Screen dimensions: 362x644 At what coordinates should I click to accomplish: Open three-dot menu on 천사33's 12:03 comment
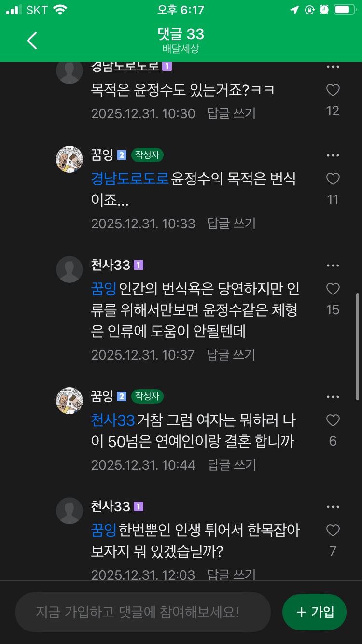coord(333,507)
